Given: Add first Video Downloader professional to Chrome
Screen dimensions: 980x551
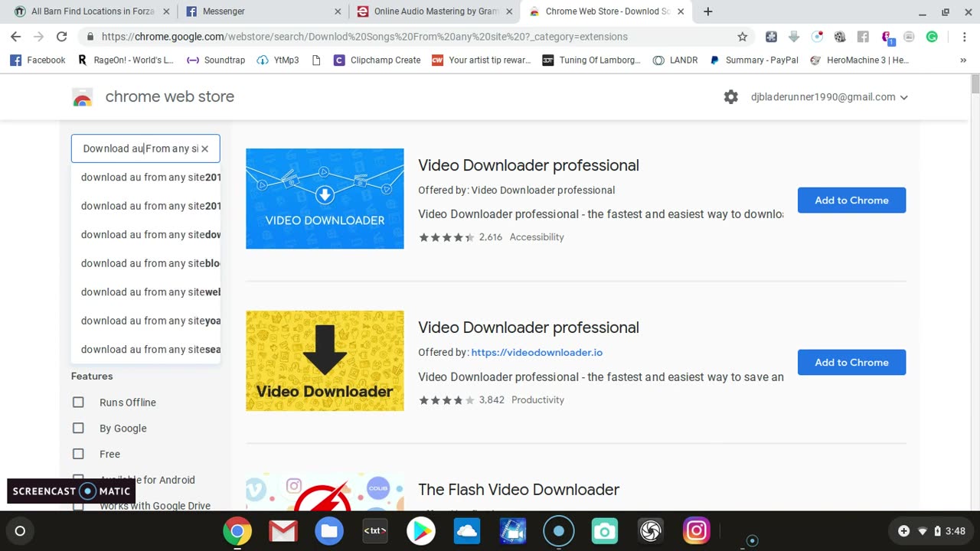Looking at the screenshot, I should coord(851,201).
